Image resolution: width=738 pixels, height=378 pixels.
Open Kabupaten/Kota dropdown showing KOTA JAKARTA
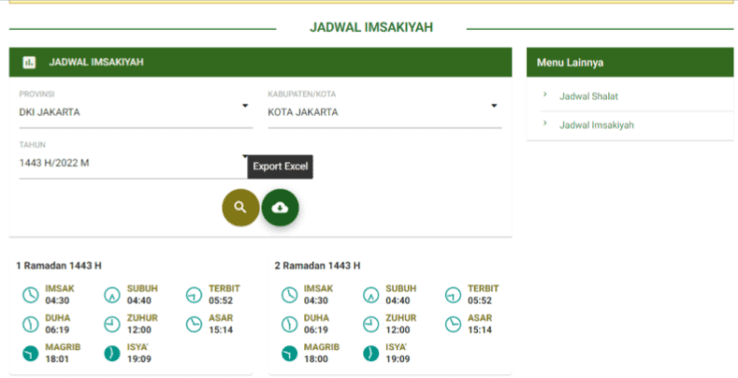point(385,112)
